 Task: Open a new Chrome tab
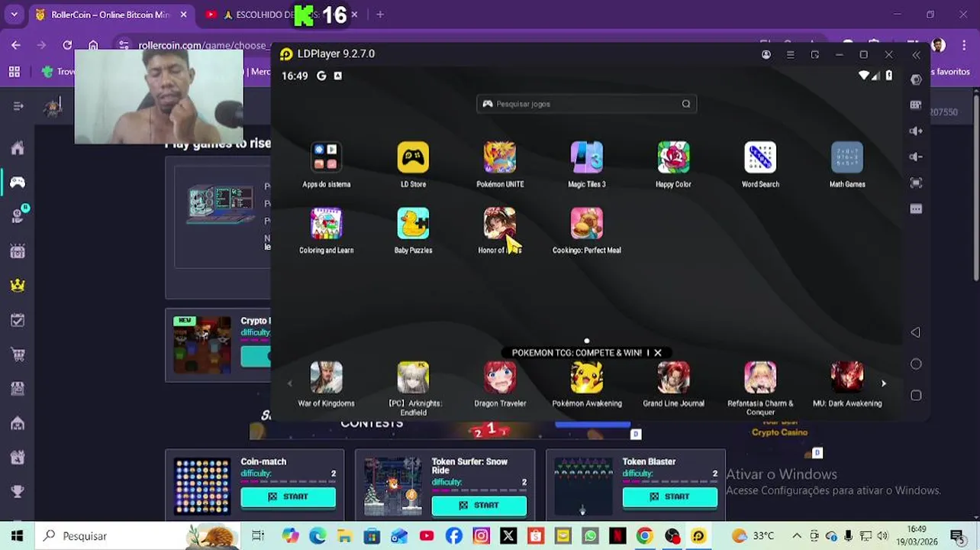point(379,15)
